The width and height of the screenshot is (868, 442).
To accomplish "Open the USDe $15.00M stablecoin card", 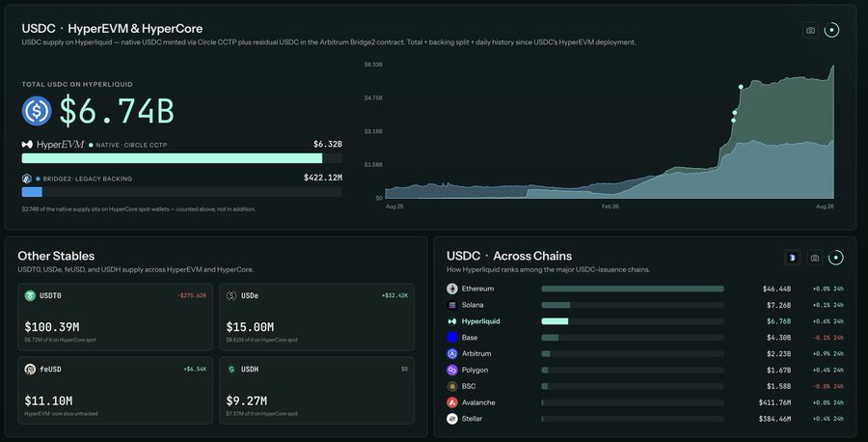I will 316,317.
